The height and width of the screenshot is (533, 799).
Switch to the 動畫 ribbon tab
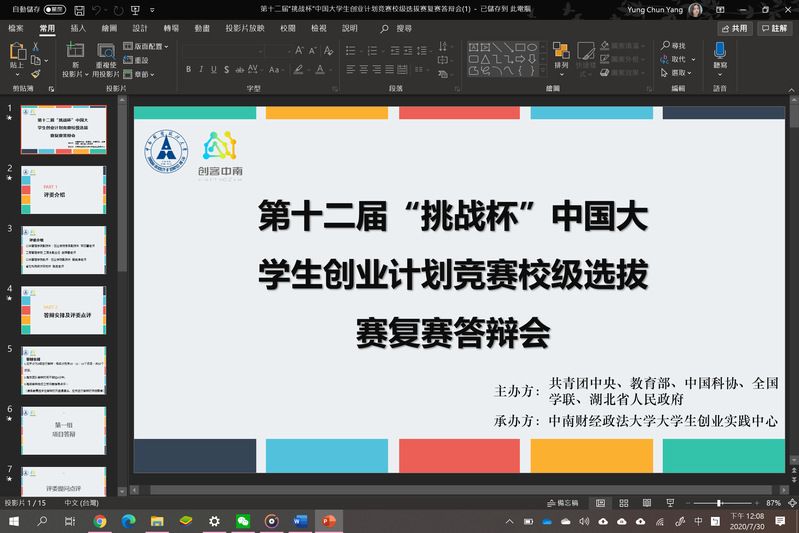tap(203, 29)
